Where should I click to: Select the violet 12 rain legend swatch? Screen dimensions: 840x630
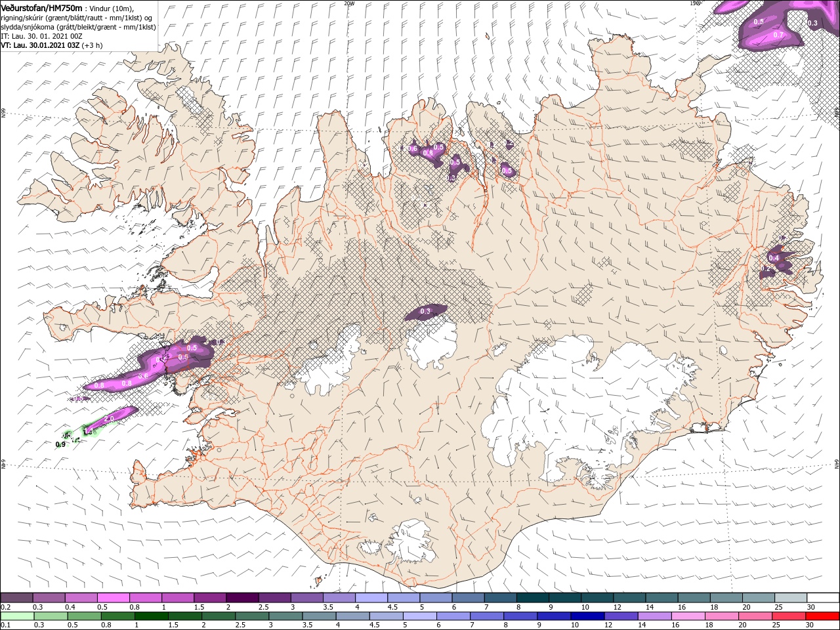(x=620, y=616)
